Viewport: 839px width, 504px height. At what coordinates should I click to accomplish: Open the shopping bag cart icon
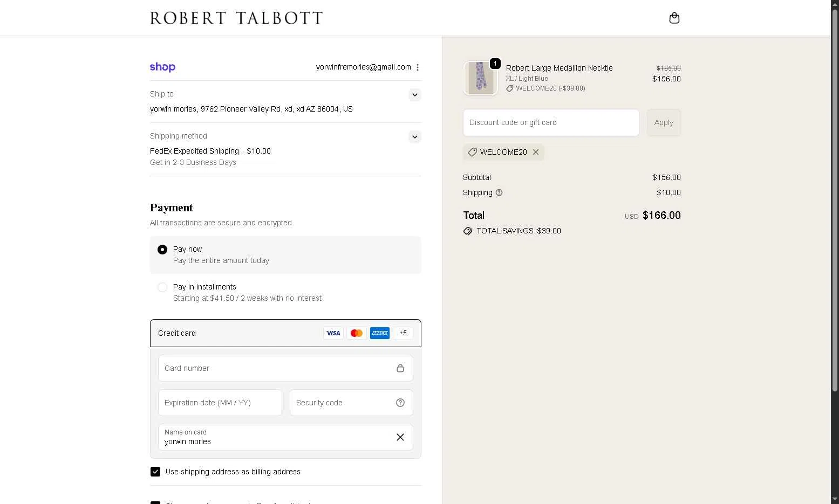click(x=674, y=18)
